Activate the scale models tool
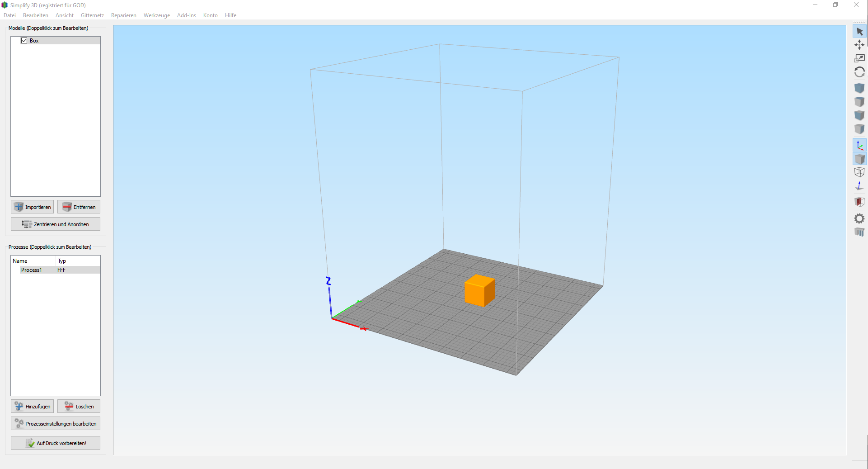 (x=859, y=58)
